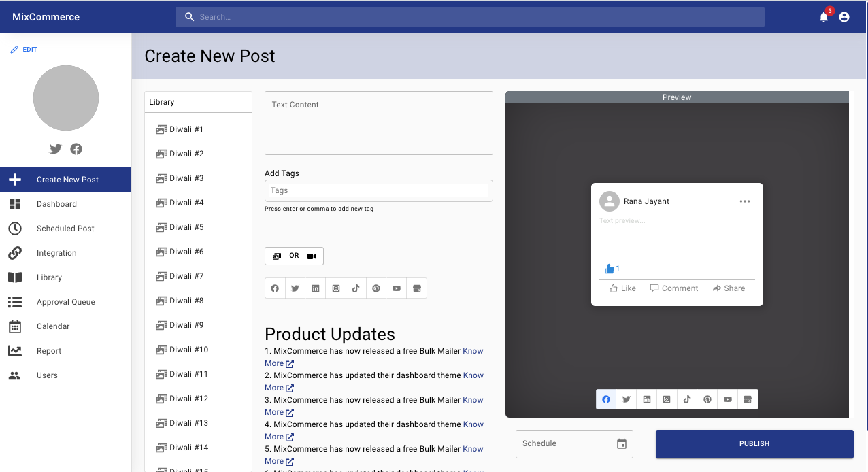
Task: Click the MixCommerce logo text
Action: (x=46, y=17)
